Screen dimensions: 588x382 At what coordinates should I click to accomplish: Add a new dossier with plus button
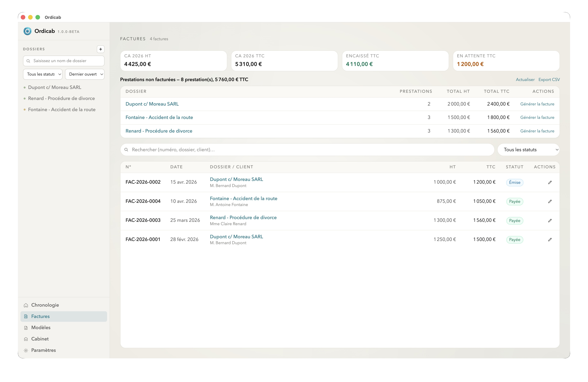(101, 49)
